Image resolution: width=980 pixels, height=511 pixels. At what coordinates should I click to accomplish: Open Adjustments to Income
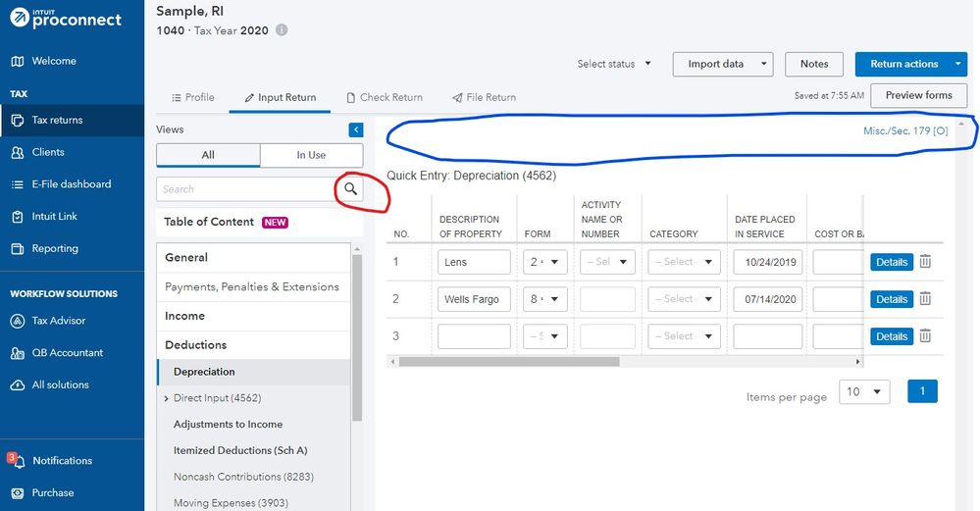pyautogui.click(x=229, y=424)
